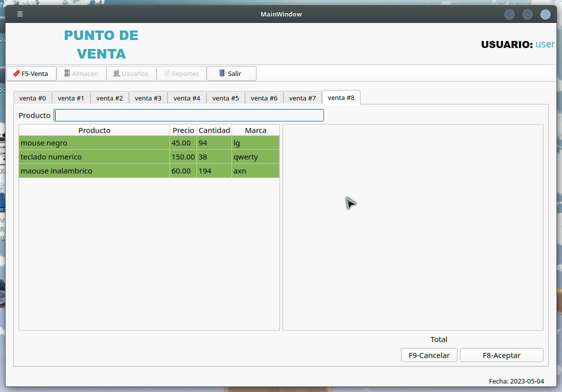Open the Usuarios section
562x392 pixels.
[131, 73]
